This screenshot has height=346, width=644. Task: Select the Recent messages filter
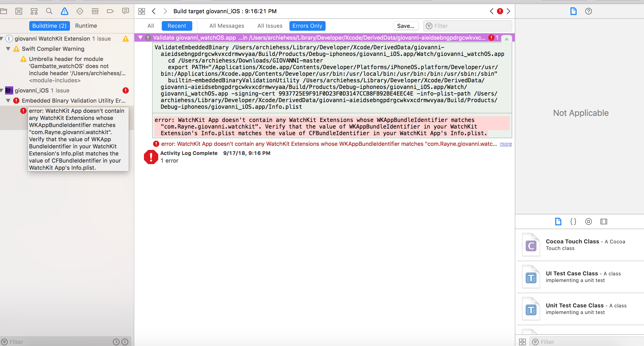coord(177,26)
